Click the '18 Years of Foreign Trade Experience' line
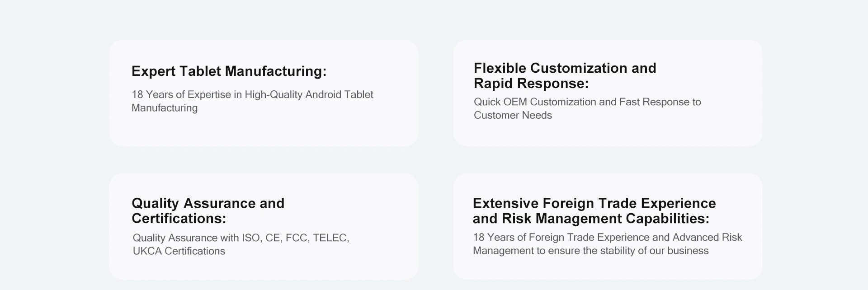 click(607, 238)
